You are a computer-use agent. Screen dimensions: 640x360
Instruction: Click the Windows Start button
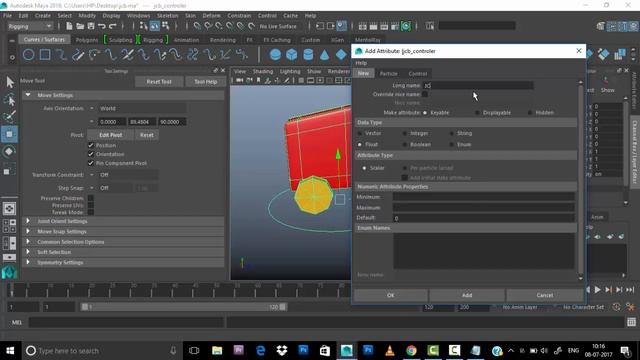10,350
